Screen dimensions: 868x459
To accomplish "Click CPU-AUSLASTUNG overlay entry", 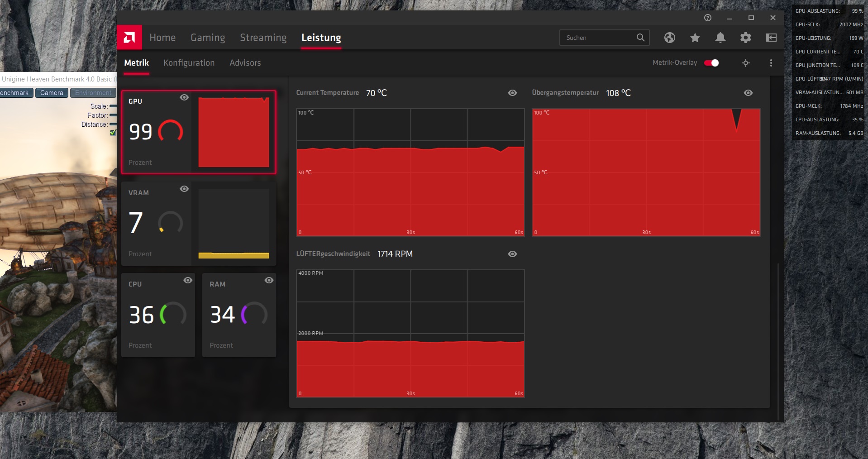I will (829, 120).
